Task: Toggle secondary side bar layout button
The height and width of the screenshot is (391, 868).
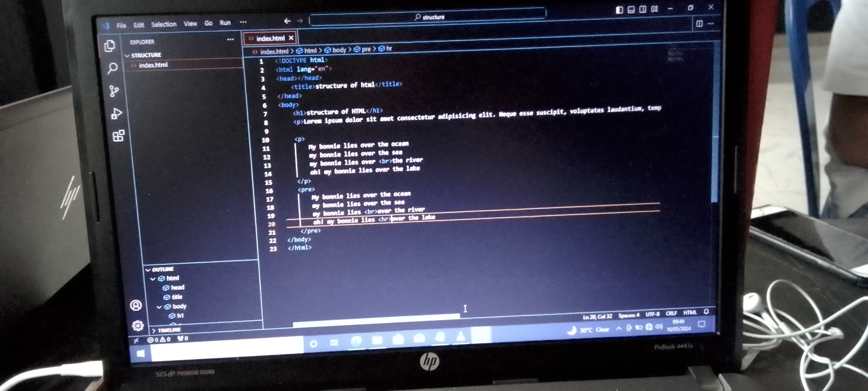Action: [x=642, y=9]
